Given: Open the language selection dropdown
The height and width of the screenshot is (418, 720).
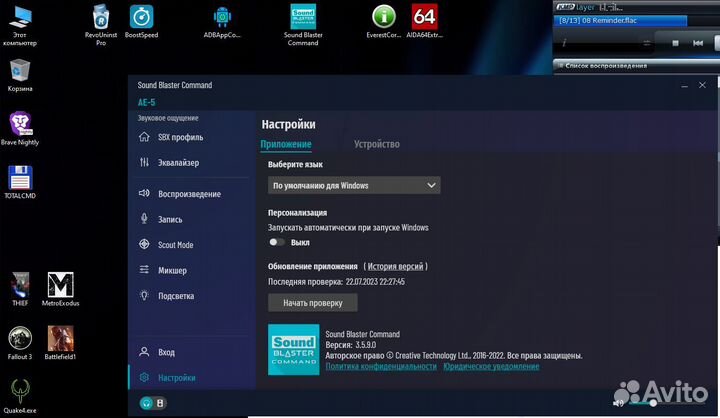Looking at the screenshot, I should (x=354, y=185).
